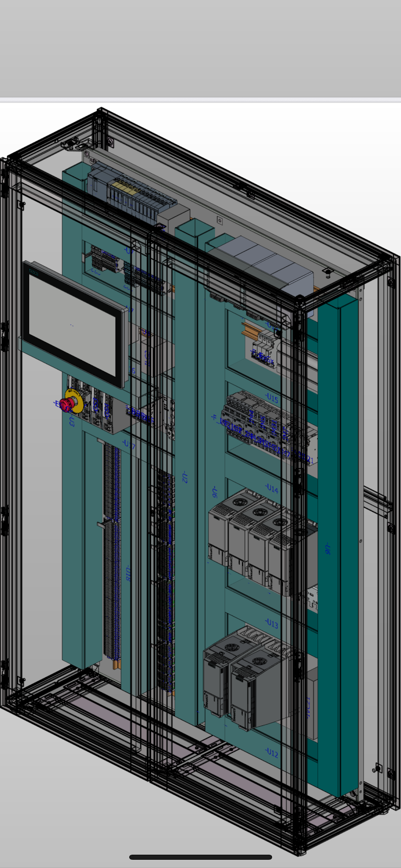Select the -U15 label above the breakers
This screenshot has height=868, width=401.
coord(271,397)
